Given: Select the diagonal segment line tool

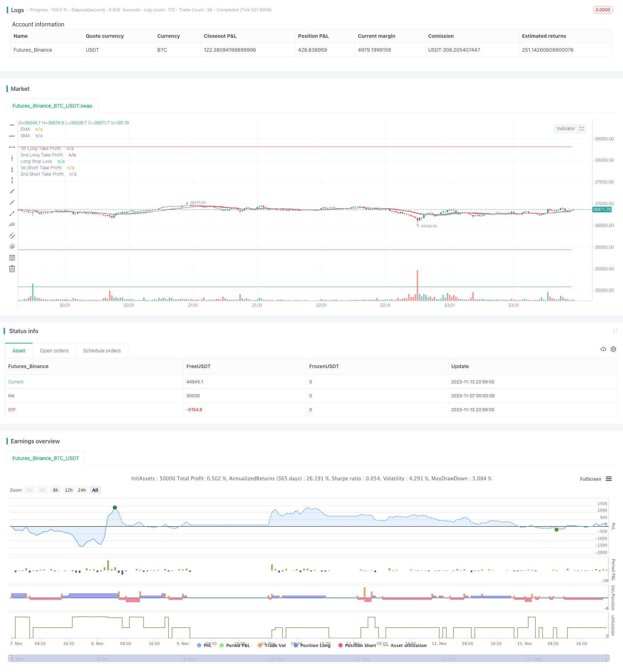Looking at the screenshot, I should (x=12, y=213).
